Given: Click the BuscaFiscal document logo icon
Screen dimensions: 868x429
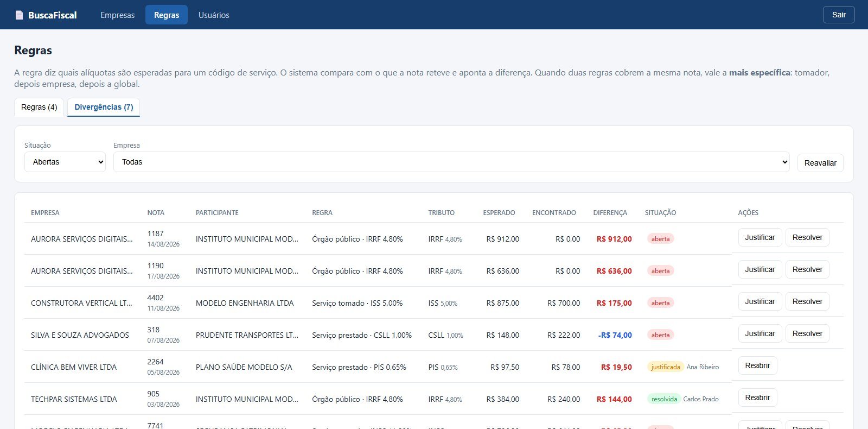Looking at the screenshot, I should click(x=19, y=15).
